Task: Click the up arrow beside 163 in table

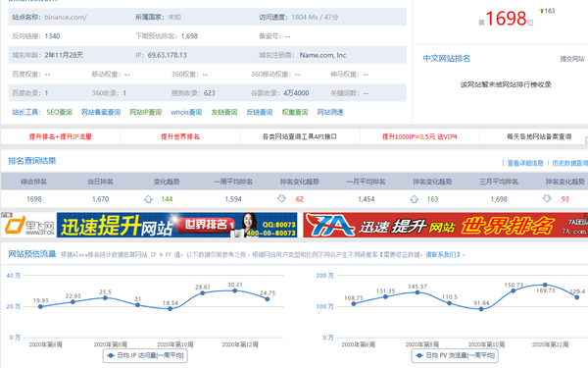Action: click(414, 199)
